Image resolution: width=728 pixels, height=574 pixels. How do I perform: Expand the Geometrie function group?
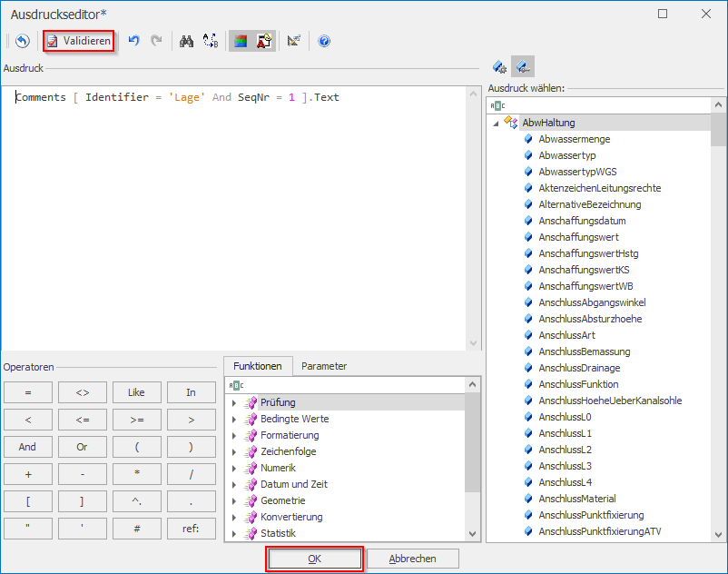[234, 500]
